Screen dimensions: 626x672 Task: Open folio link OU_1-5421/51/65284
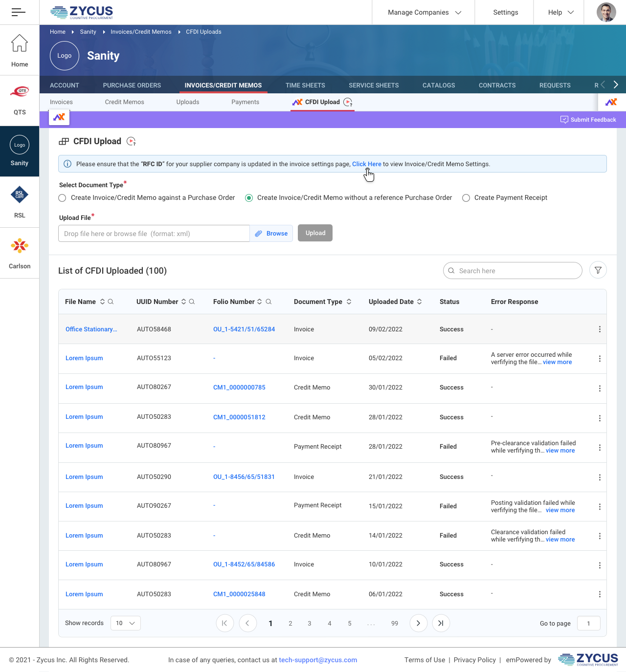pos(244,329)
